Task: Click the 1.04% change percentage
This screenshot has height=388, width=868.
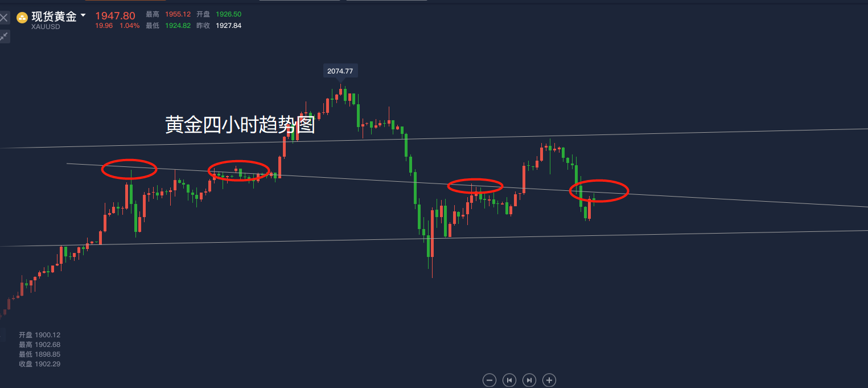Action: point(129,26)
